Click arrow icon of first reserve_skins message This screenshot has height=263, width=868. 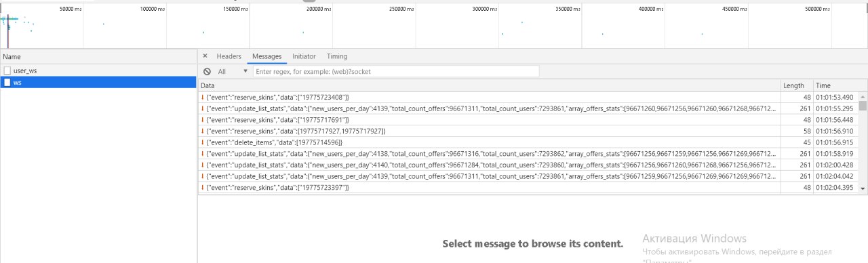pyautogui.click(x=202, y=98)
